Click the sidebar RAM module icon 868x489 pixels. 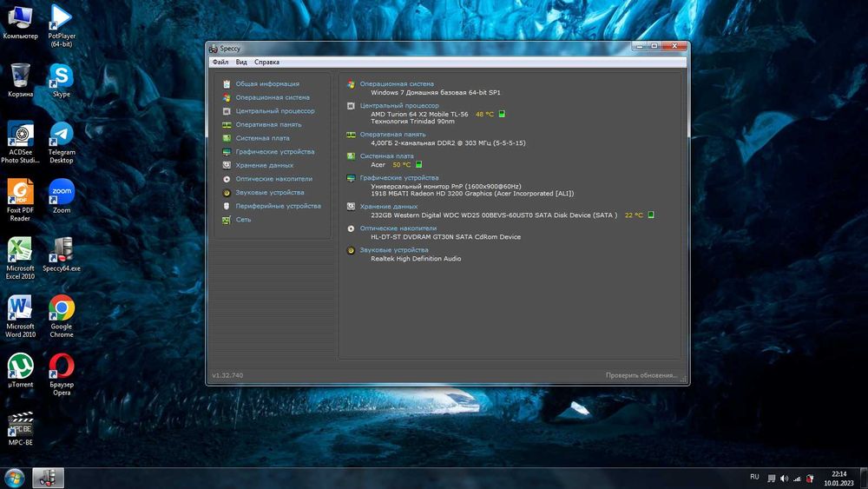click(x=227, y=124)
